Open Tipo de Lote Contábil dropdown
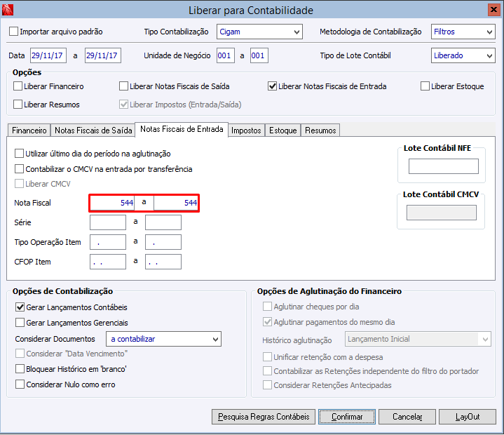The height and width of the screenshot is (435, 504). tap(463, 55)
